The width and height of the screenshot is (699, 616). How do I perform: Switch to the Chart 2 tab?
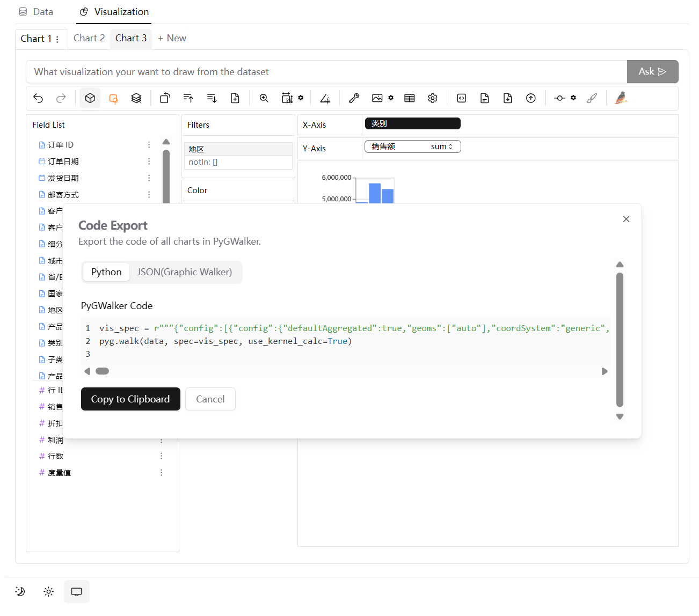tap(89, 38)
